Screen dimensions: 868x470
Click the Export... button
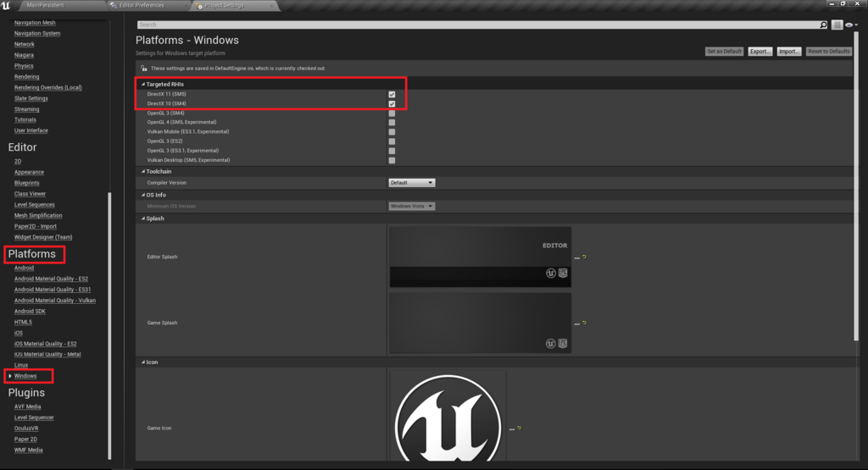click(760, 52)
